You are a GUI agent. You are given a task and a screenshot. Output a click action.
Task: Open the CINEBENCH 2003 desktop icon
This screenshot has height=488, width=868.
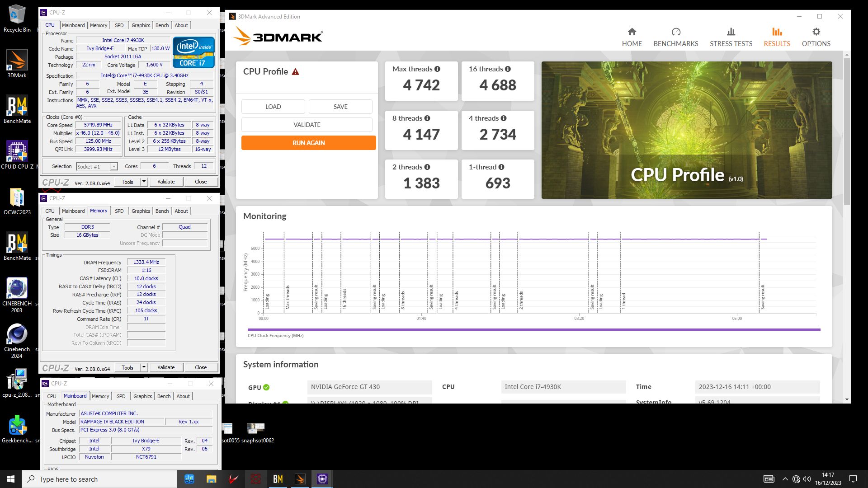click(x=17, y=295)
